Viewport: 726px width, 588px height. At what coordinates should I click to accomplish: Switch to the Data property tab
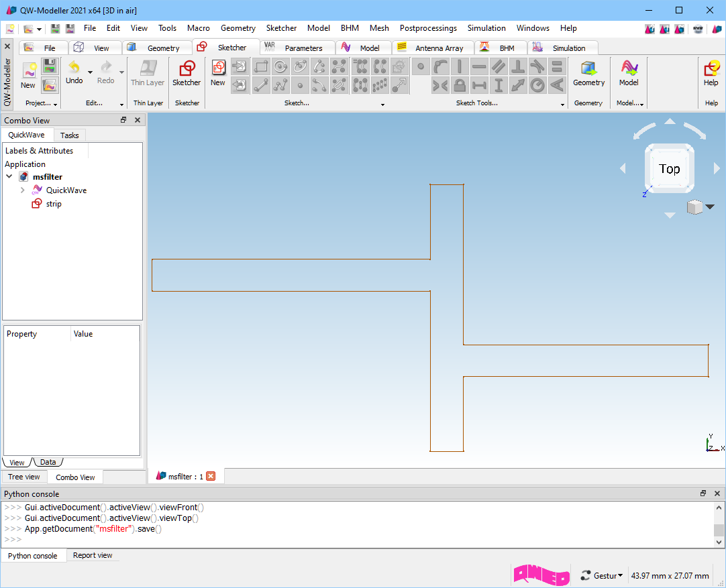pyautogui.click(x=48, y=462)
